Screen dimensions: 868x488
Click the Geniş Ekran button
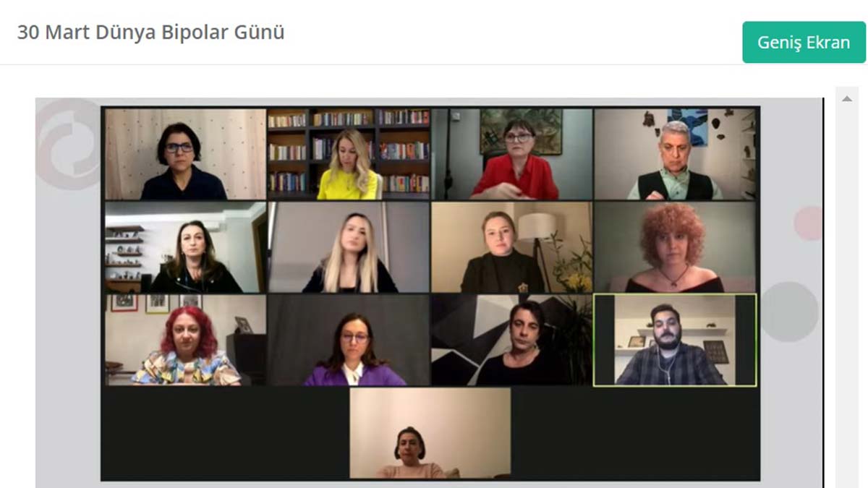point(804,42)
